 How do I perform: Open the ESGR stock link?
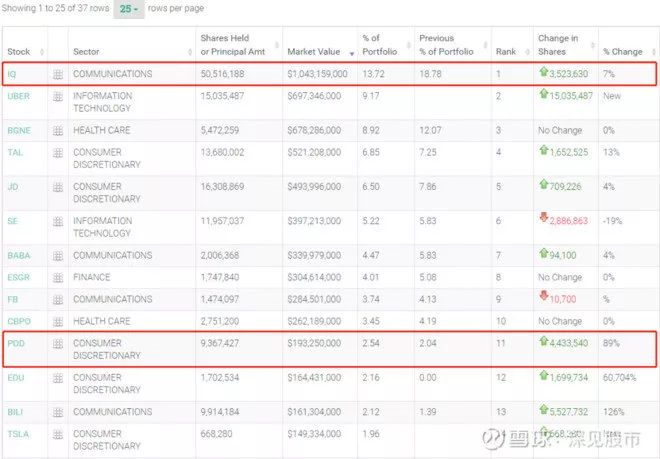coord(19,278)
